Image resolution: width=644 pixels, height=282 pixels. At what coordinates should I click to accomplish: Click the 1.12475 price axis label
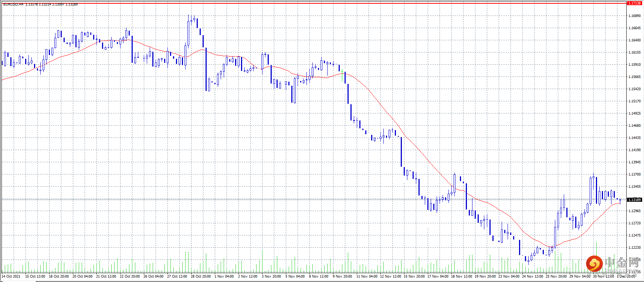(634, 235)
